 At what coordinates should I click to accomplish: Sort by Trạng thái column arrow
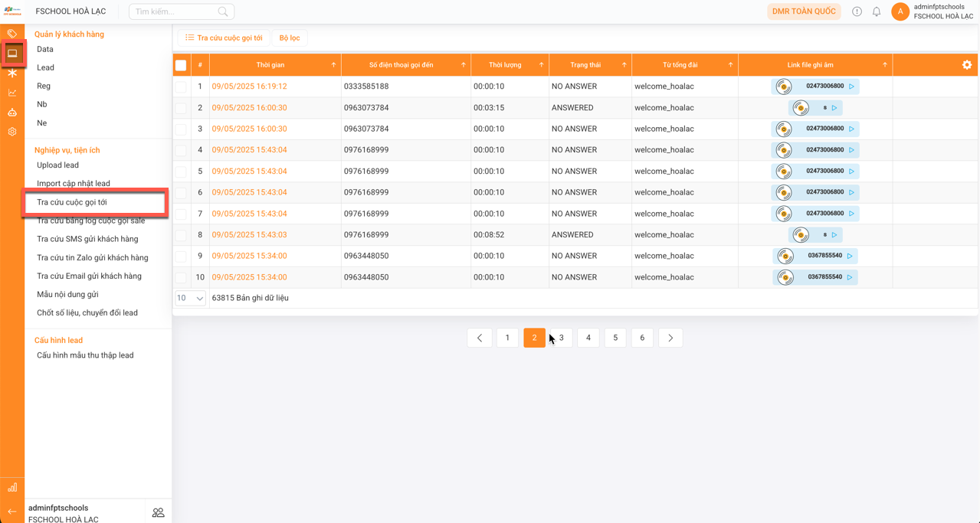tap(624, 65)
